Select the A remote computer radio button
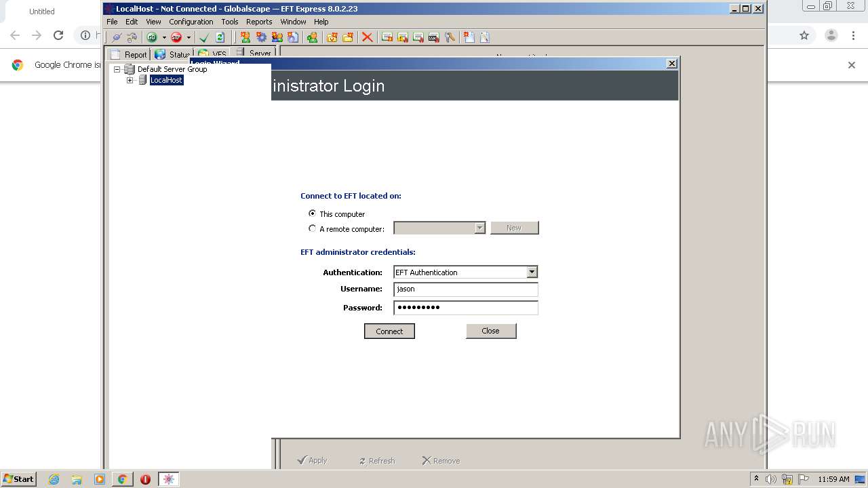Viewport: 868px width, 488px height. [312, 228]
